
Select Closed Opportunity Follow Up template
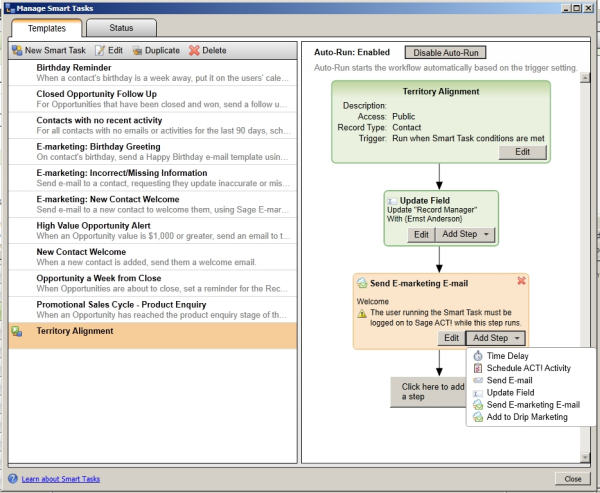click(153, 99)
